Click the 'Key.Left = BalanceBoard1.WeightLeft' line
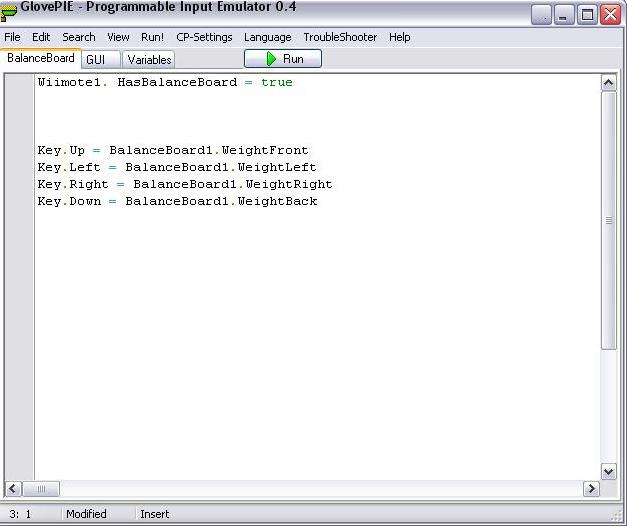Image resolution: width=627 pixels, height=526 pixels. tap(177, 167)
